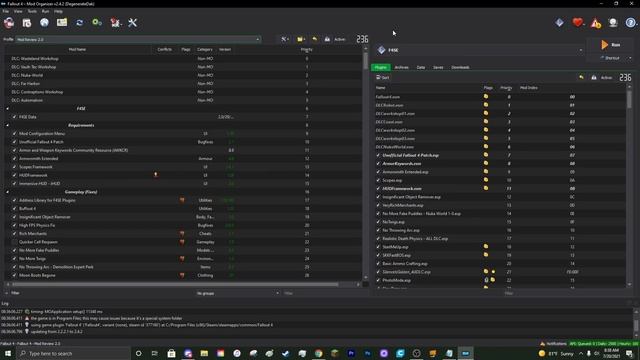Open the No groups dropdown
Image resolution: width=640 pixels, height=360 pixels.
pyautogui.click(x=238, y=293)
